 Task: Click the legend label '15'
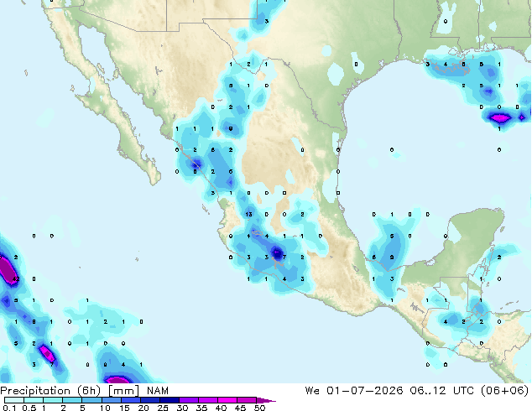(x=124, y=408)
